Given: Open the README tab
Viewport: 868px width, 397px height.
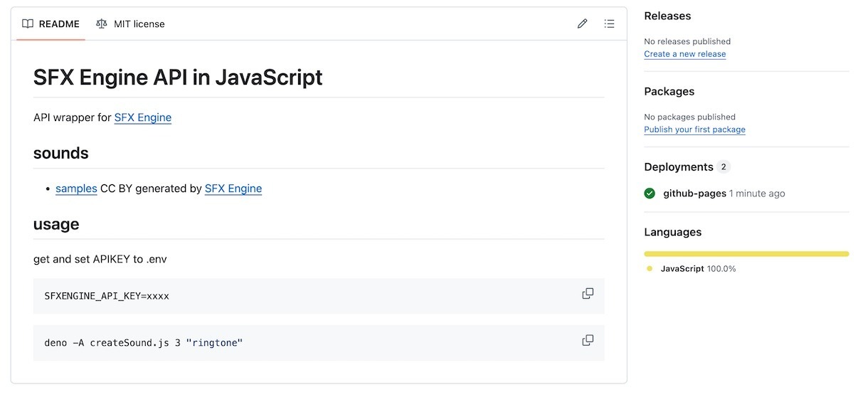Looking at the screenshot, I should (x=51, y=23).
